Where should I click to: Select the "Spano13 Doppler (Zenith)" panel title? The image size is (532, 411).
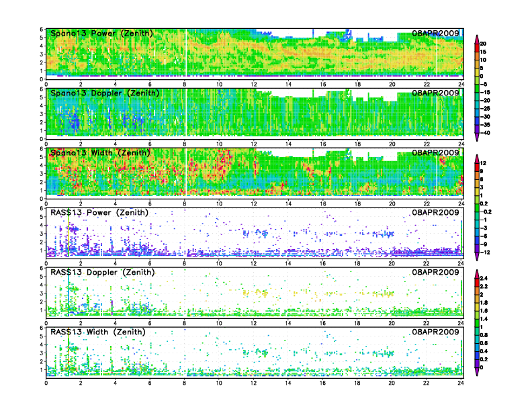[x=105, y=93]
